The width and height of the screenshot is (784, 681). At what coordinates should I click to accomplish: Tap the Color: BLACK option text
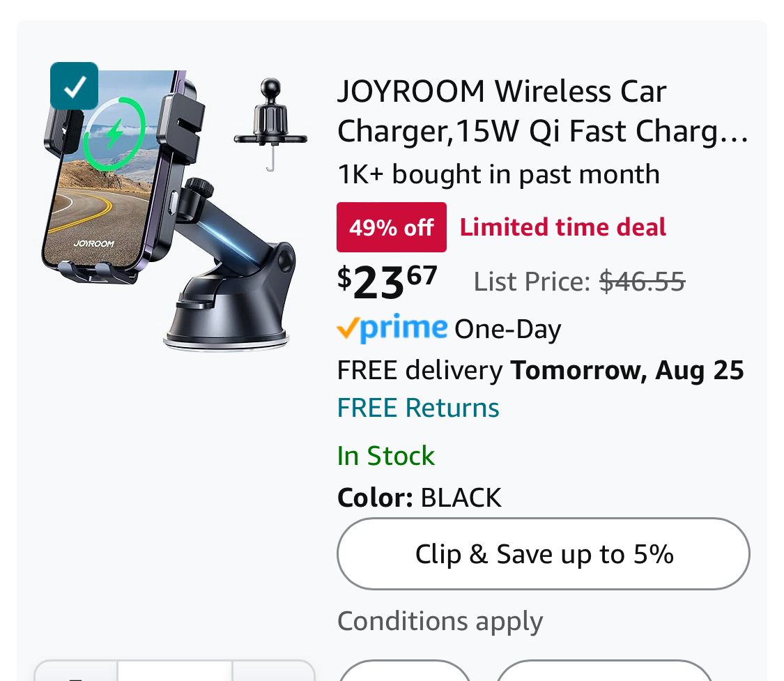419,498
